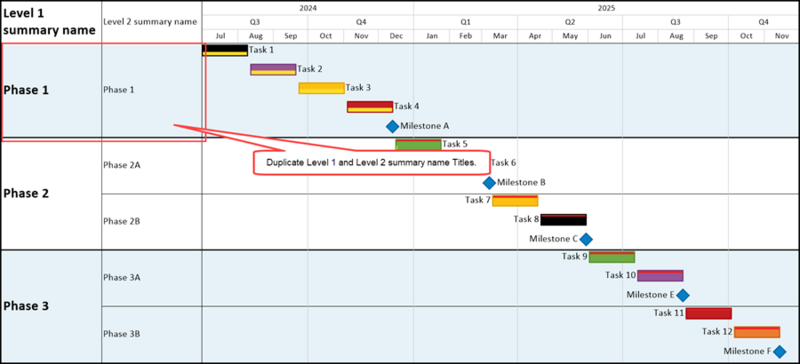This screenshot has height=364, width=800.
Task: Click the "Milestone E" label text
Action: (x=651, y=295)
